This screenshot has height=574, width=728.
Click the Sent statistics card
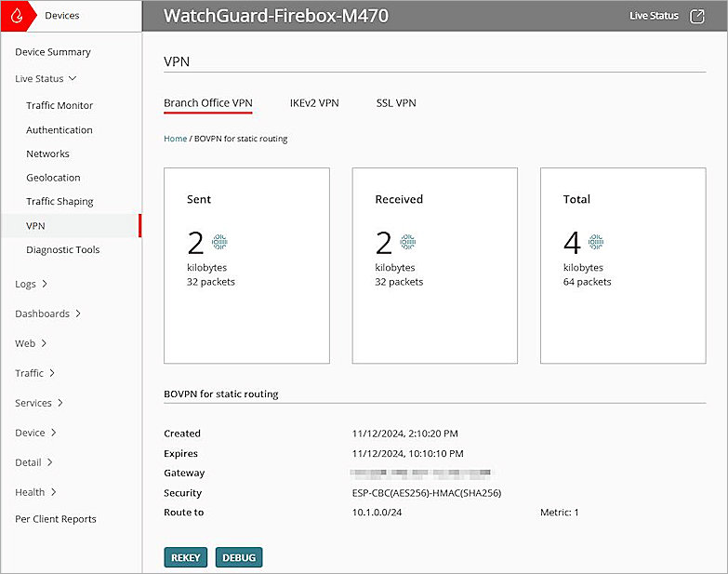(x=246, y=266)
